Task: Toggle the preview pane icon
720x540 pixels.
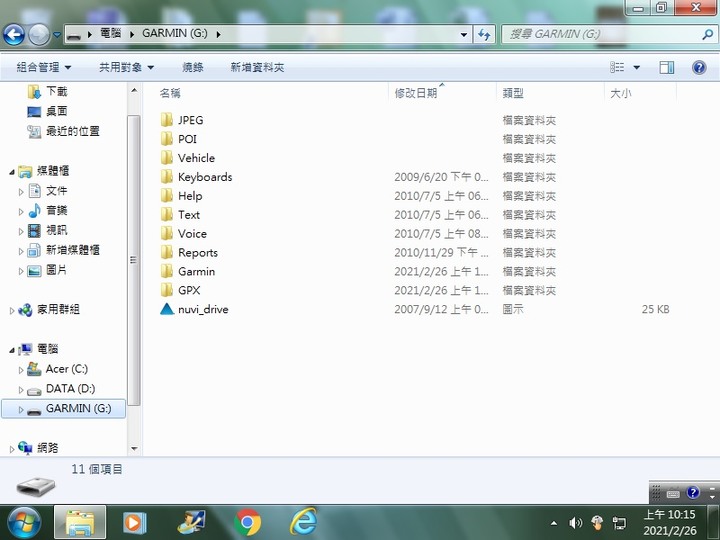Action: pyautogui.click(x=667, y=68)
